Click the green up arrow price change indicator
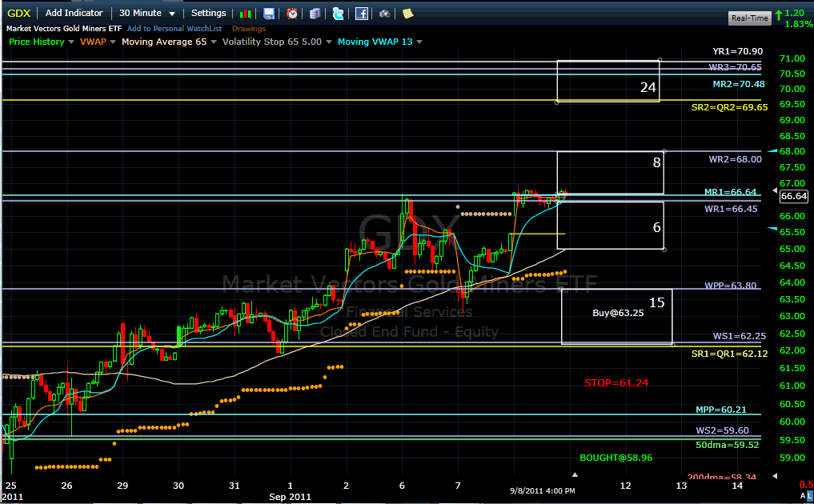 [x=778, y=15]
